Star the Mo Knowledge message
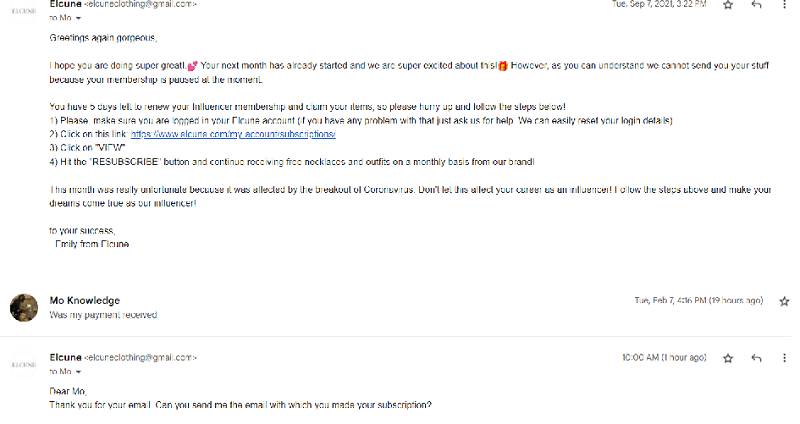The image size is (800, 424). click(x=784, y=300)
